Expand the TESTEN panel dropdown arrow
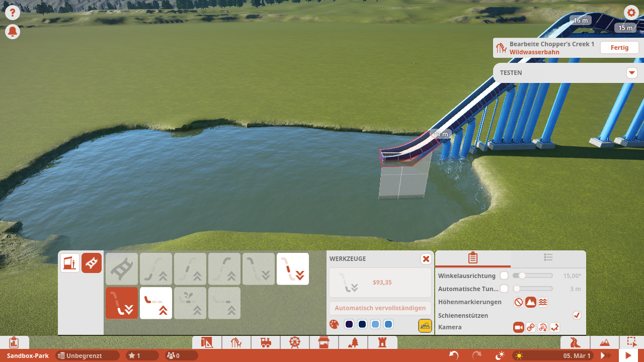 (632, 73)
